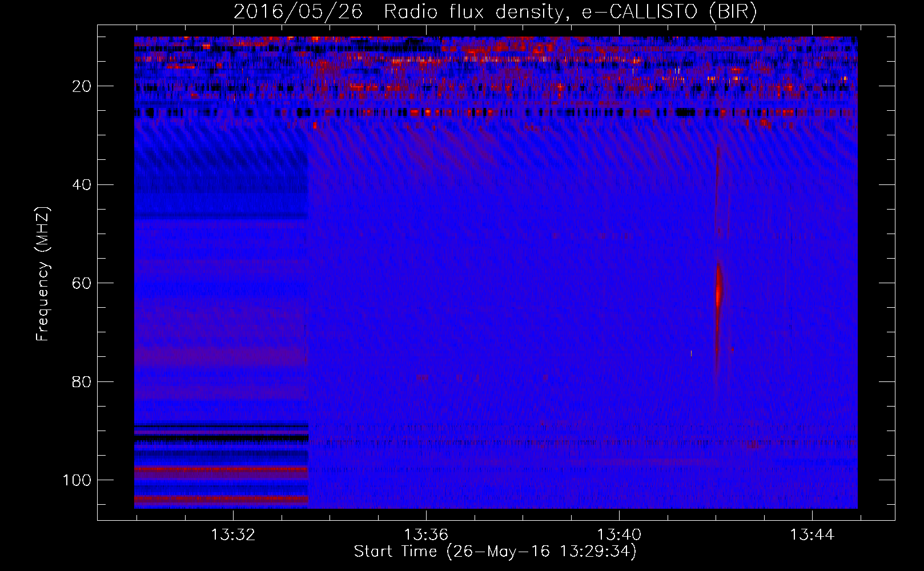Viewport: 924px width, 571px height.
Task: Click the 80 MHz frequency tick label
Action: [x=82, y=381]
